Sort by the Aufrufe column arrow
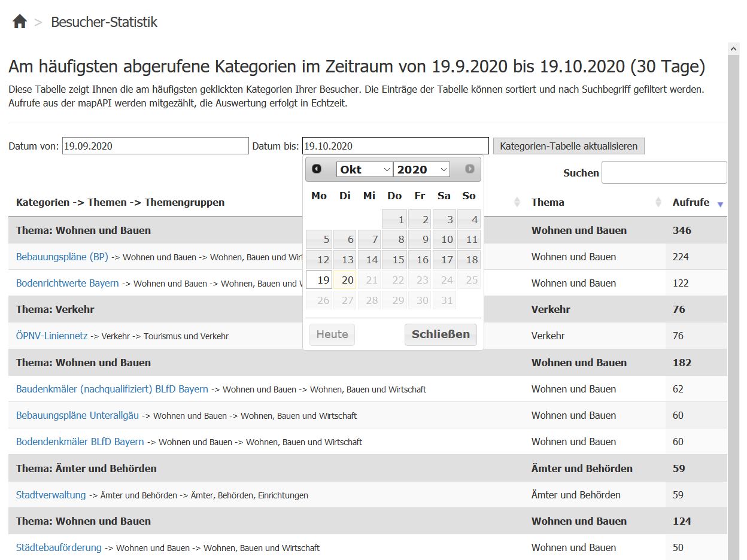Image resolution: width=747 pixels, height=560 pixels. click(x=720, y=204)
